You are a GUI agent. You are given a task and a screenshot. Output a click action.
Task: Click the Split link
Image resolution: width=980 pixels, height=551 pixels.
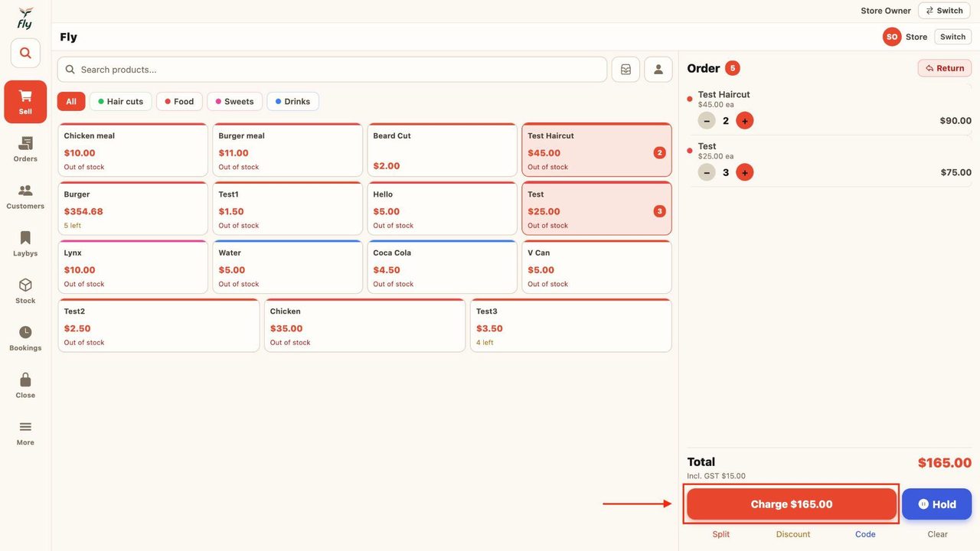(x=721, y=534)
